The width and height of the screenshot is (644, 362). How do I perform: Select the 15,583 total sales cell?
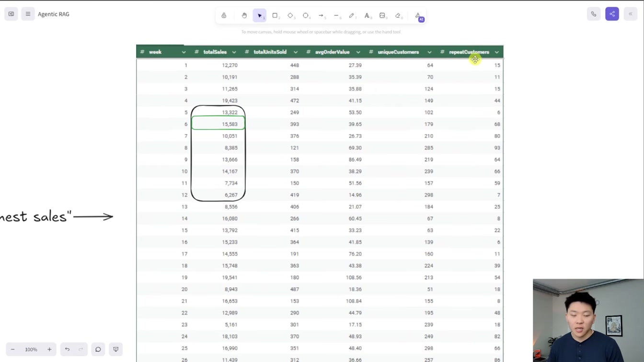(230, 124)
